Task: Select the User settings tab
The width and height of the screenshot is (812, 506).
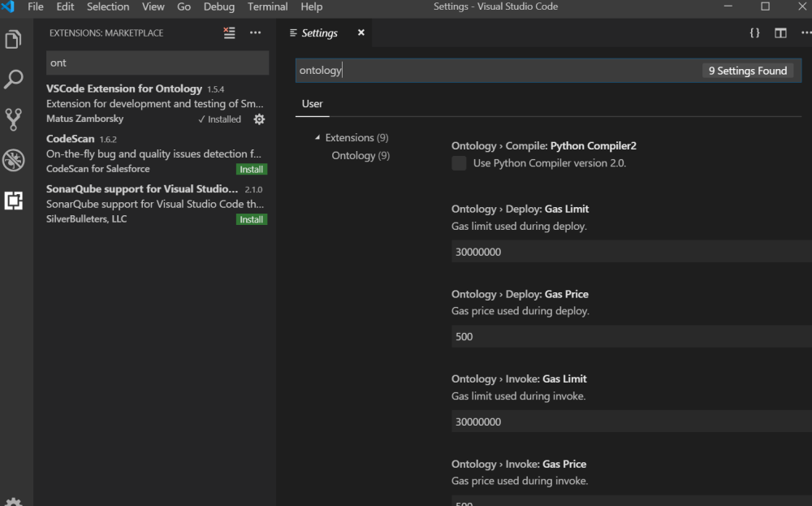Action: tap(312, 104)
